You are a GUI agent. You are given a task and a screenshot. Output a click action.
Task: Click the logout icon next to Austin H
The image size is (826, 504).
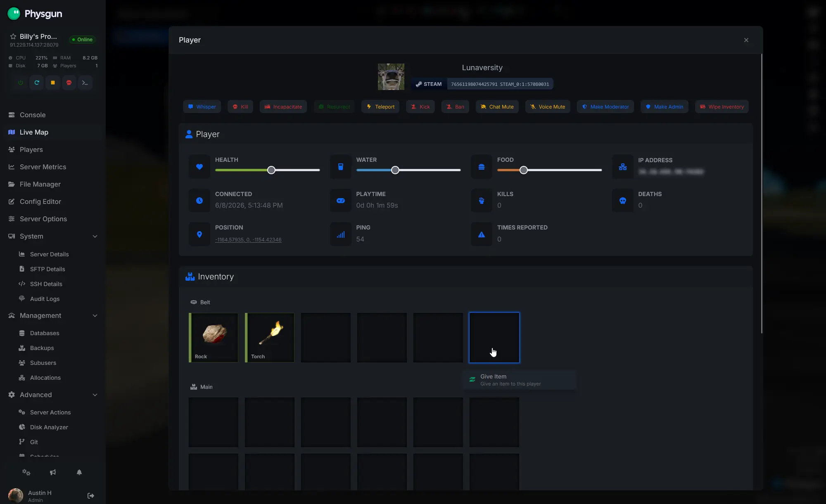coord(91,496)
